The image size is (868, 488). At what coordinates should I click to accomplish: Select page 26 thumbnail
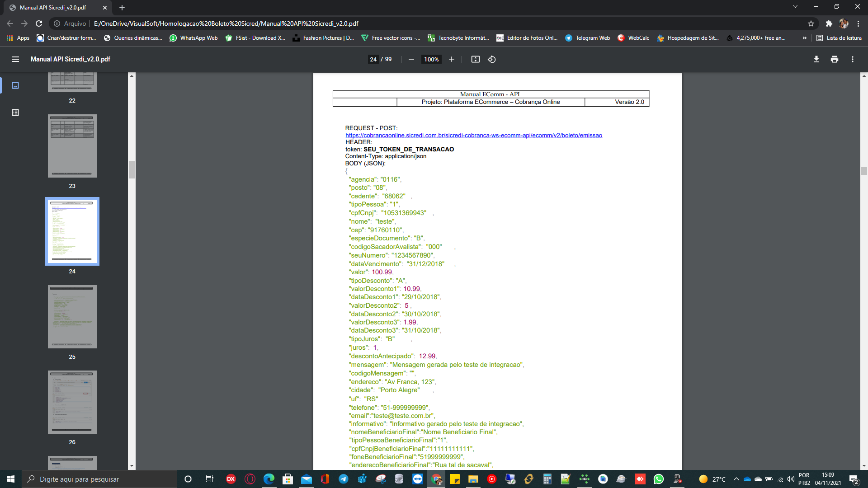pos(72,402)
